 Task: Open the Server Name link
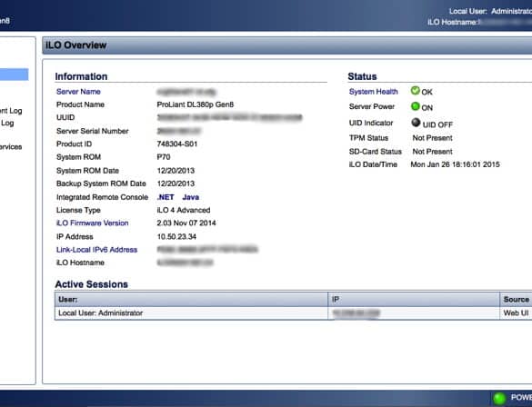pyautogui.click(x=78, y=92)
